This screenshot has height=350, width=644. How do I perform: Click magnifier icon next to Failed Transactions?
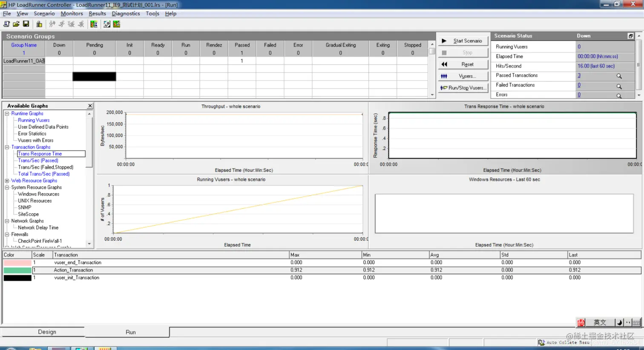[x=619, y=86]
